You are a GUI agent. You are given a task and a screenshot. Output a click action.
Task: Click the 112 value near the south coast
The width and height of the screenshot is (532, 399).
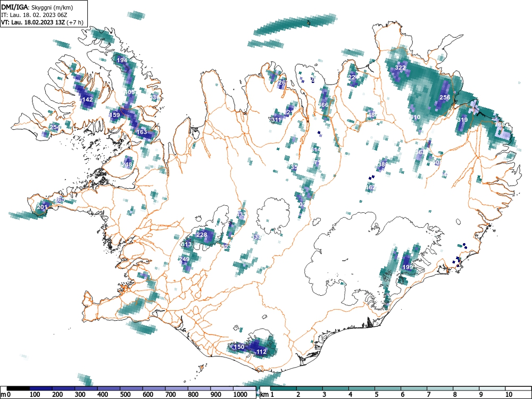coord(261,352)
